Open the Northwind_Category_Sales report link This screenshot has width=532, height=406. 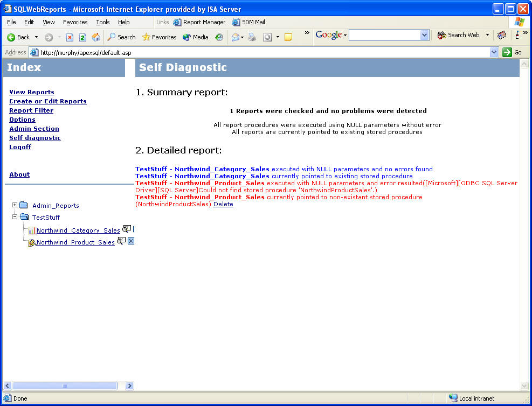point(78,230)
